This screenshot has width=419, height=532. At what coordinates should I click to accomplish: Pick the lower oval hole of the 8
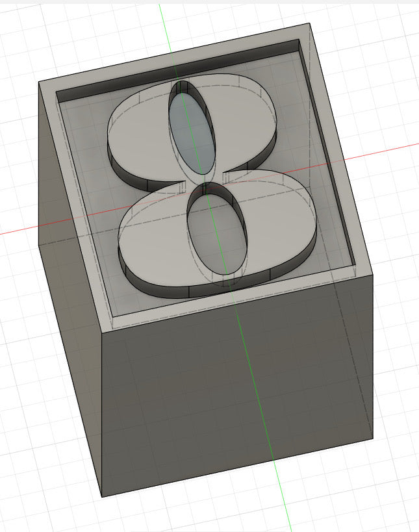point(218,233)
